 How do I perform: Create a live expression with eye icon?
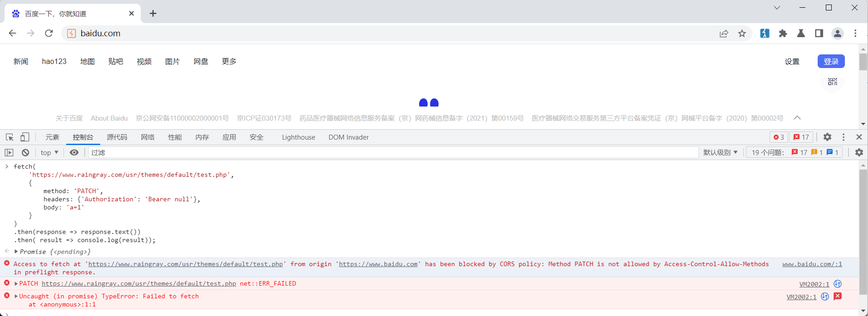tap(74, 153)
